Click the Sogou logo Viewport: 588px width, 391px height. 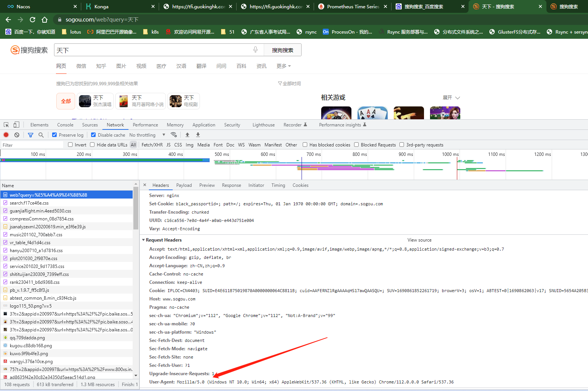[29, 50]
